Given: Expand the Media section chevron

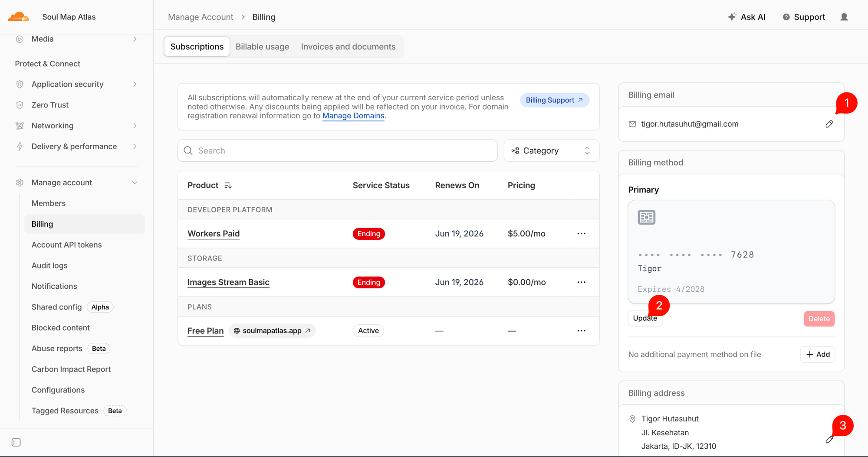Looking at the screenshot, I should (135, 39).
